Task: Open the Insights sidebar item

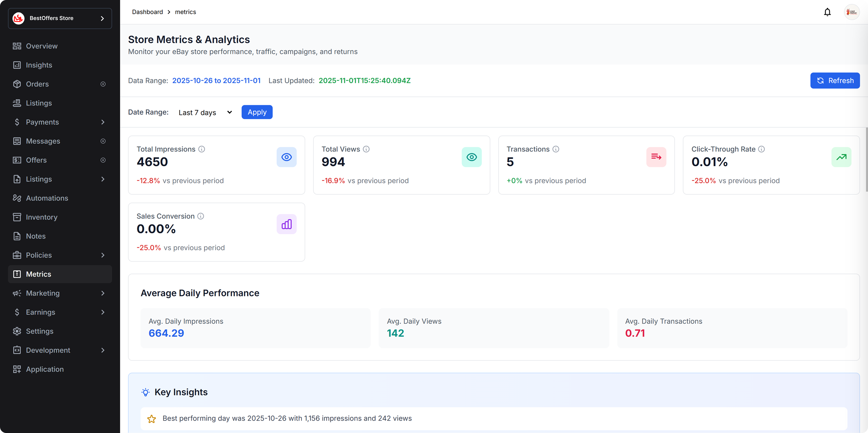Action: 39,65
